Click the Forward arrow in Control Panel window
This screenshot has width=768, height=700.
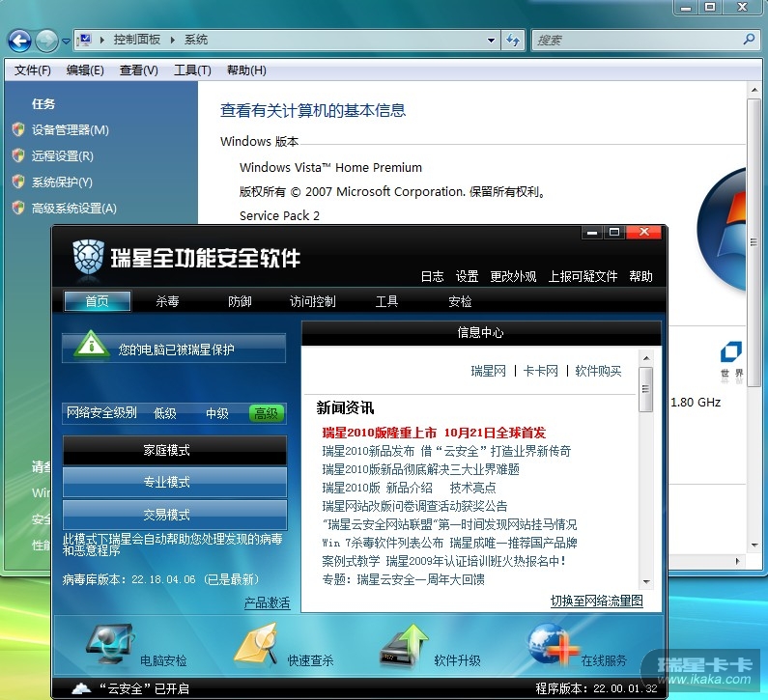point(47,41)
